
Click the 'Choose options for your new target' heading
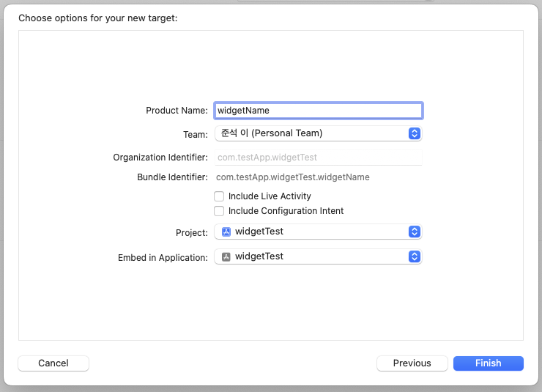pos(98,18)
